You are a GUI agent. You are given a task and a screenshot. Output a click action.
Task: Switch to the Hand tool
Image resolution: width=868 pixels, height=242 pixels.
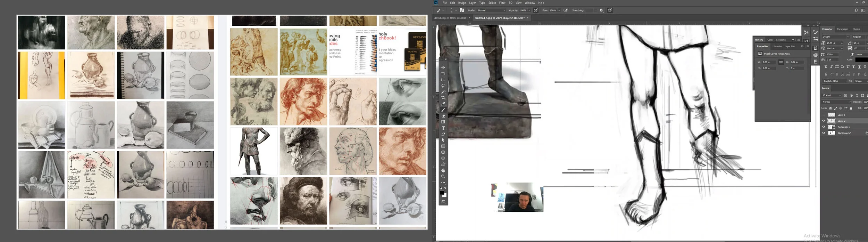point(443,170)
